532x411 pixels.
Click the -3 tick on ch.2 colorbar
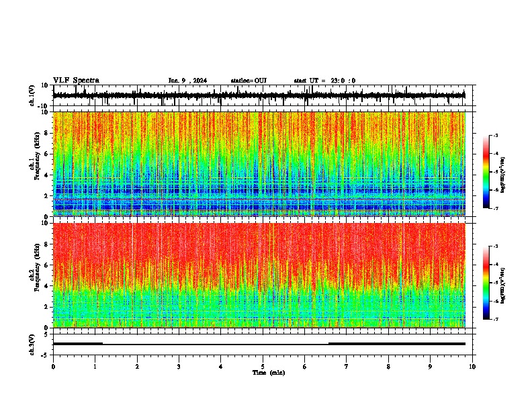tap(496, 246)
